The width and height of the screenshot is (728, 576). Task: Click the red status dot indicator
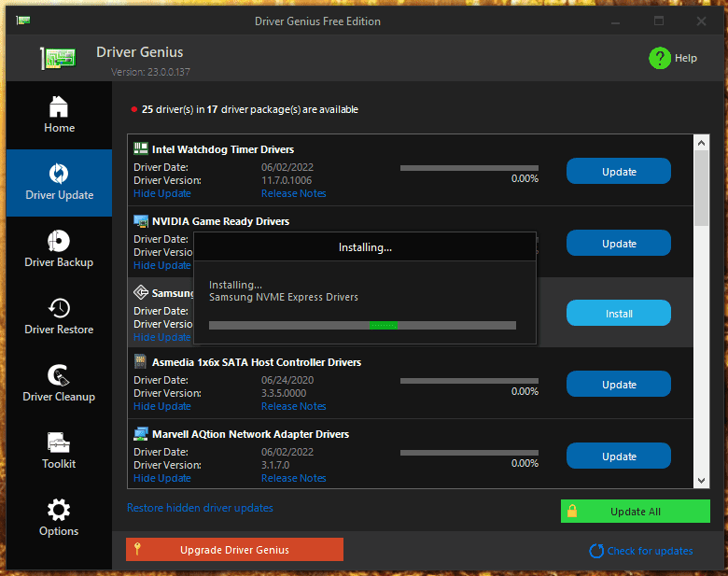click(x=134, y=109)
